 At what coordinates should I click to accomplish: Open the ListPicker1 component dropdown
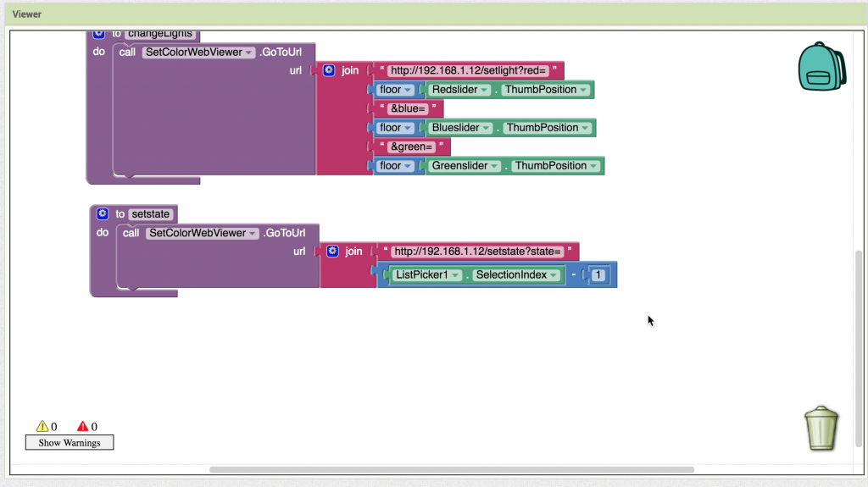point(455,275)
